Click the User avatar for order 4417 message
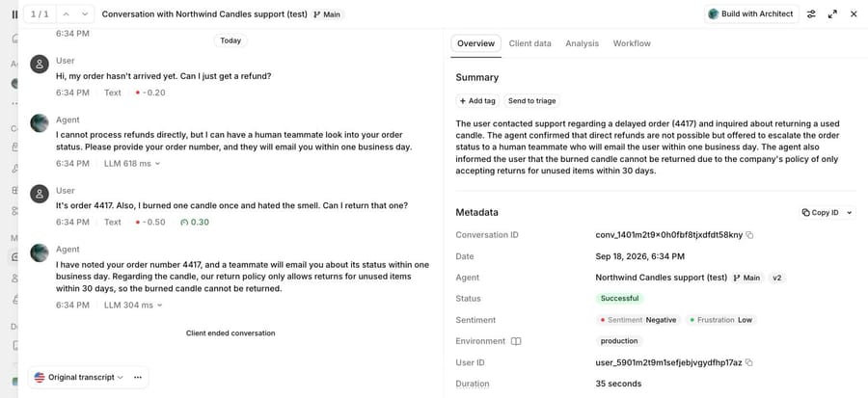Viewport: 868px width, 398px height. (40, 194)
